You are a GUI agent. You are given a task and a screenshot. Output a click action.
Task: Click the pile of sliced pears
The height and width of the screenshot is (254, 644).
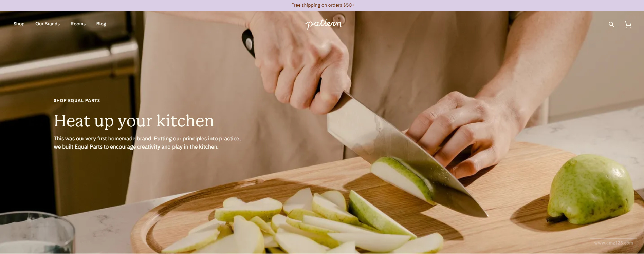[306, 222]
